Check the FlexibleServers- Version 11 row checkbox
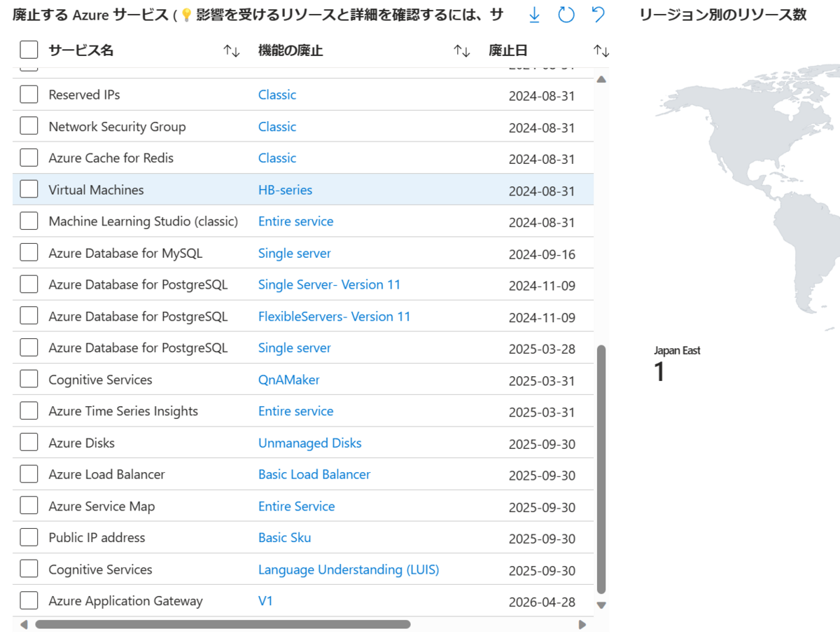This screenshot has width=840, height=636. [x=29, y=316]
